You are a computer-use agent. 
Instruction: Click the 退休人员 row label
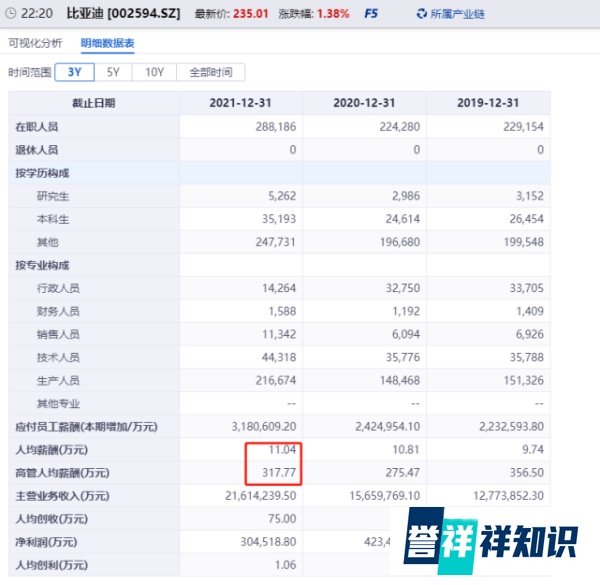[x=37, y=150]
